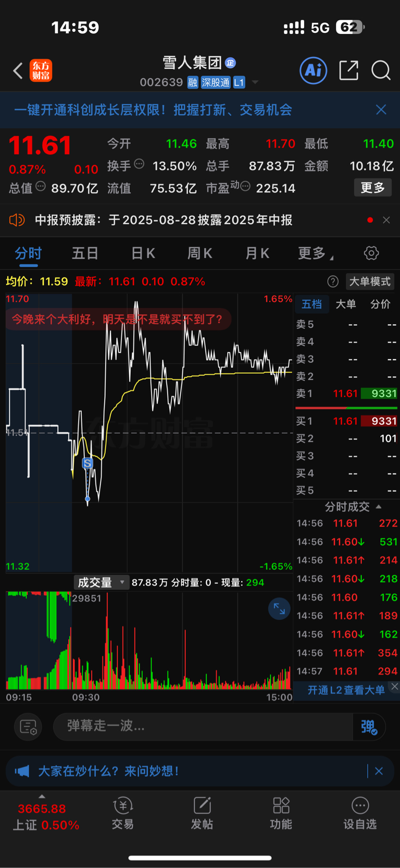The width and height of the screenshot is (400, 868).
Task: Tap the 雪人集团 stock title
Action: (x=192, y=63)
